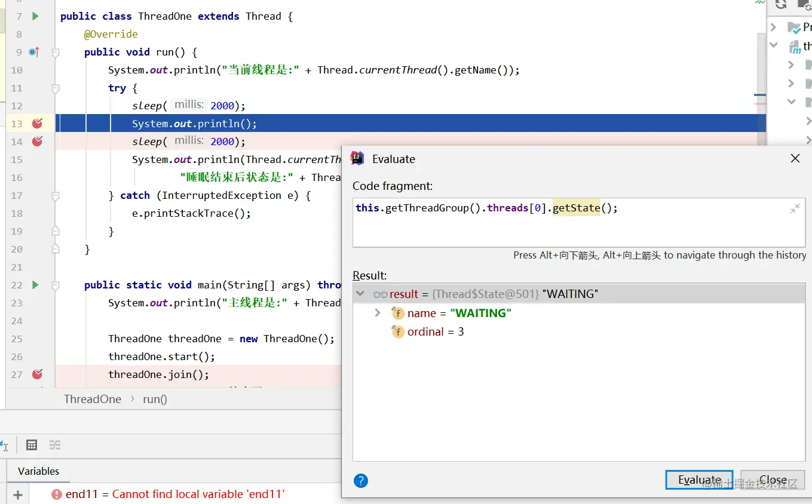Viewport: 812px width, 504px height.
Task: Expand the Profiles node in Maven panel
Action: click(773, 27)
